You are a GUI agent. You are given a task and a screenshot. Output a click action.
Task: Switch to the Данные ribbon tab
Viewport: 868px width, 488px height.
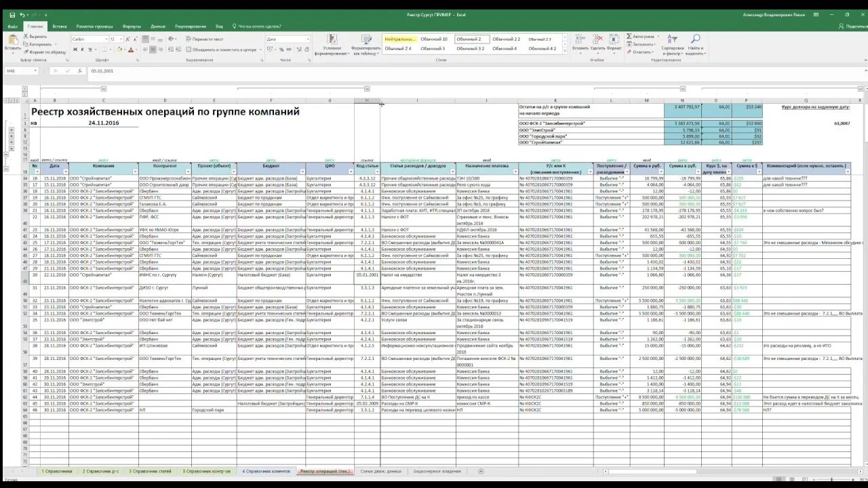(x=159, y=26)
